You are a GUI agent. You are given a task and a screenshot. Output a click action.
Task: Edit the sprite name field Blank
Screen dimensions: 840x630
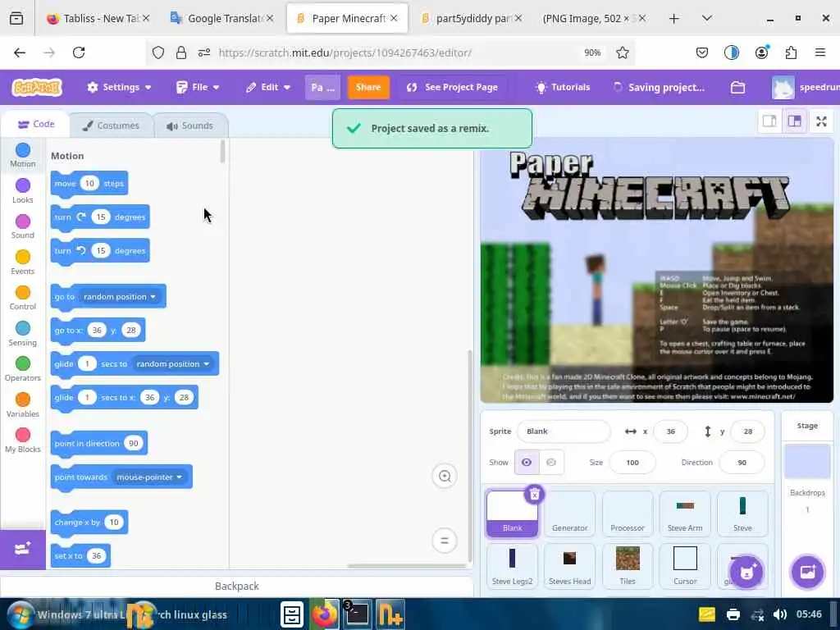[x=564, y=431]
